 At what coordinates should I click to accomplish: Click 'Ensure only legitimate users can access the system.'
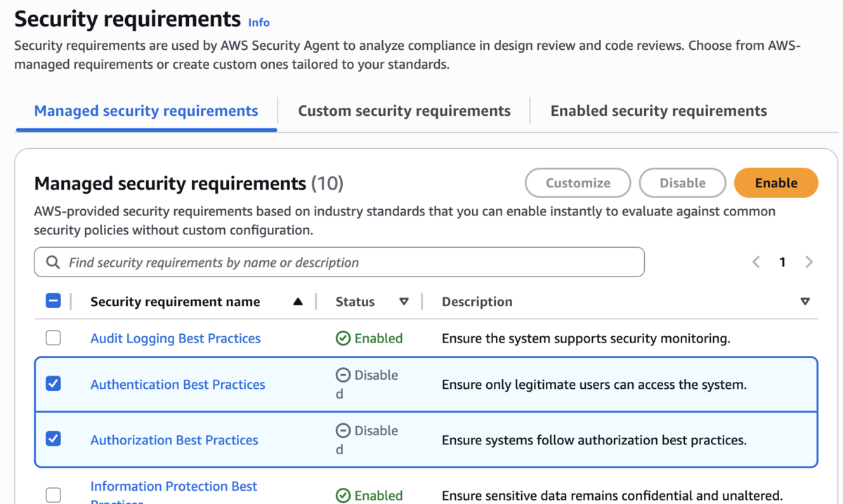coord(594,385)
